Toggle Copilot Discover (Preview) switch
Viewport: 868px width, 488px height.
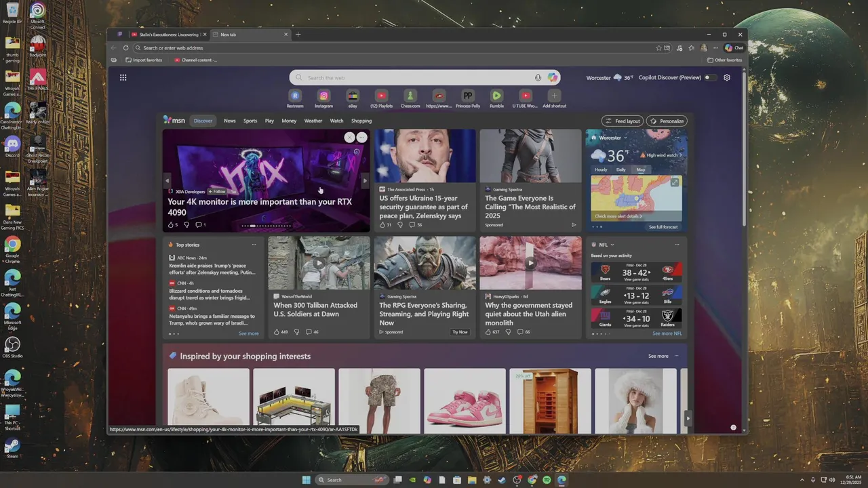point(710,77)
